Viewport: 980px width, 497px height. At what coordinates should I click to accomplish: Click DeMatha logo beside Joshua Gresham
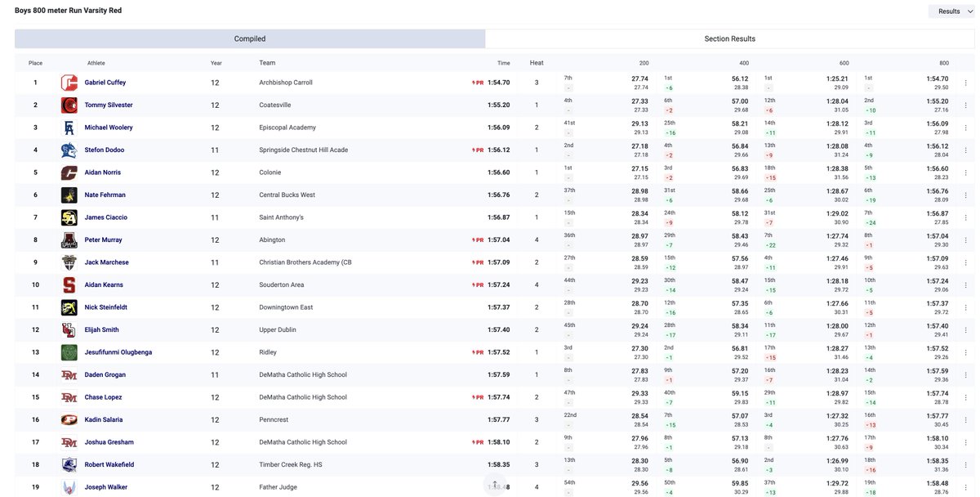(69, 442)
